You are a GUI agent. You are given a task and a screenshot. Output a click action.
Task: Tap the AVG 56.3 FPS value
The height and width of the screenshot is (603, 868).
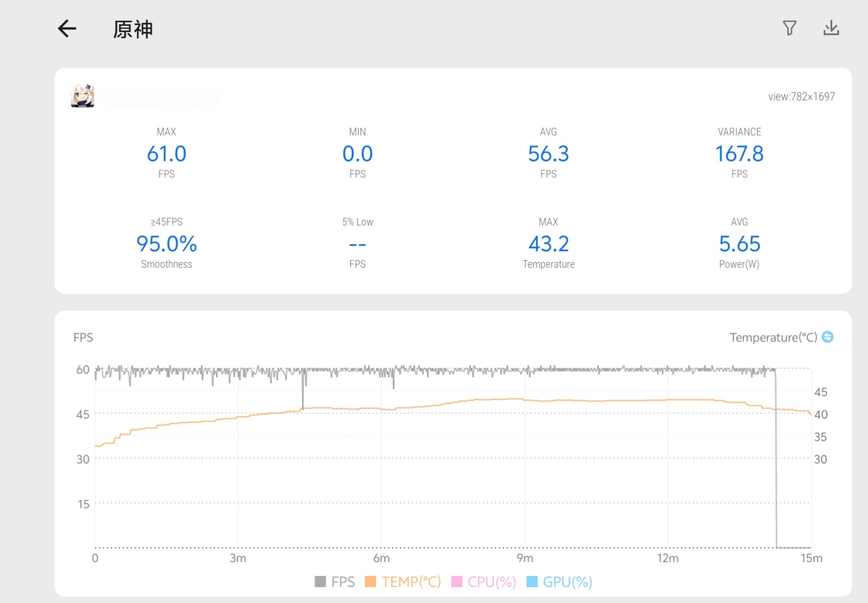click(548, 153)
